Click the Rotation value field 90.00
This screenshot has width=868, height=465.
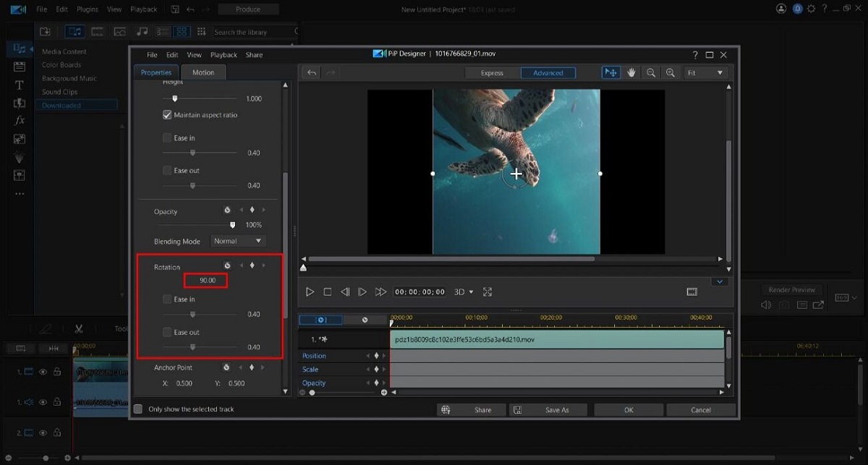click(205, 281)
